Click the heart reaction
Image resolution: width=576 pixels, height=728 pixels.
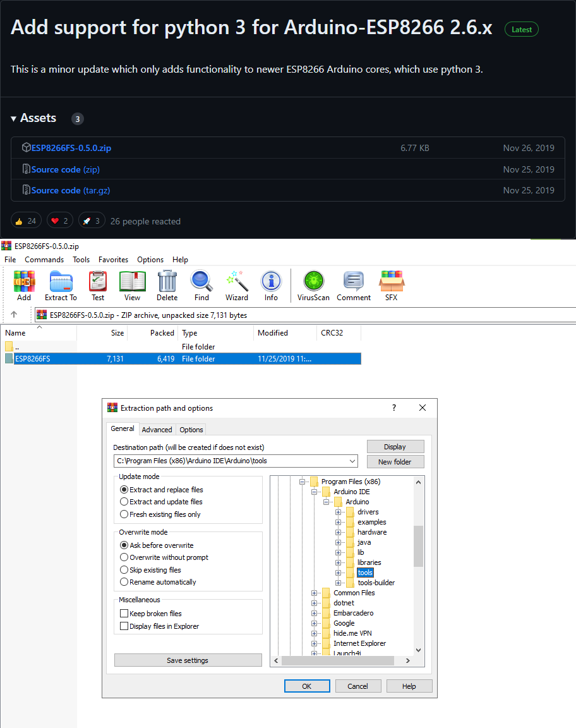click(x=60, y=221)
